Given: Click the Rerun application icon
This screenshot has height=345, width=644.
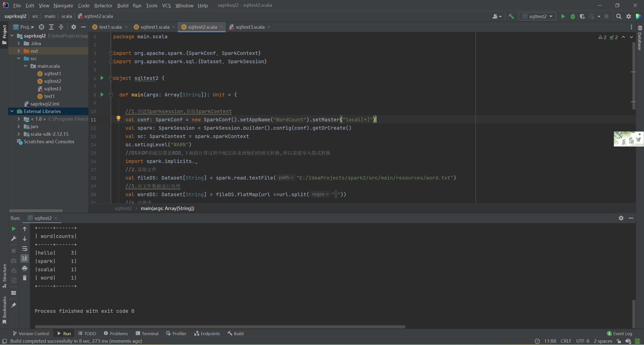Looking at the screenshot, I should [x=13, y=229].
